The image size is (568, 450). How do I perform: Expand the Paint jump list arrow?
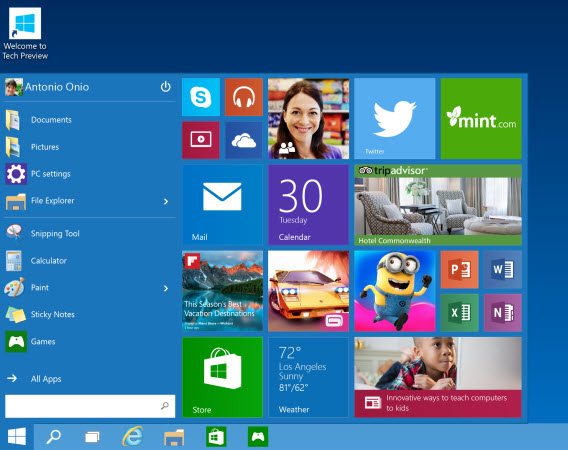tap(166, 288)
